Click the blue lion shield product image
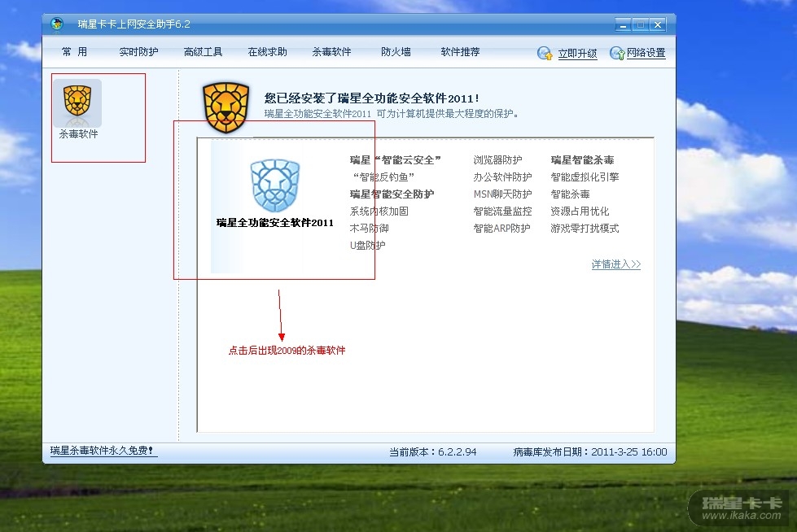 (275, 185)
